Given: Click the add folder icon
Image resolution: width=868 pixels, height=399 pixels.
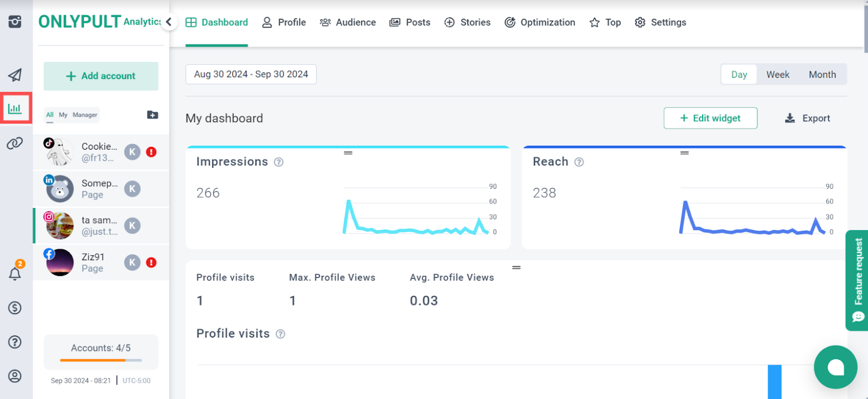Looking at the screenshot, I should (x=152, y=115).
